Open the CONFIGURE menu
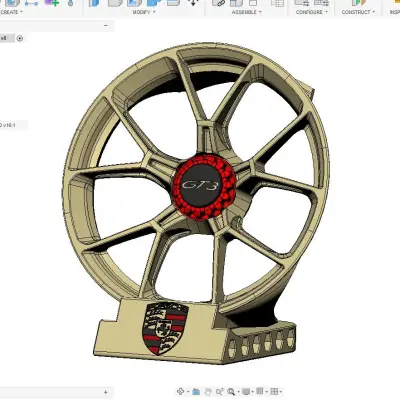This screenshot has width=400, height=400. tap(312, 12)
